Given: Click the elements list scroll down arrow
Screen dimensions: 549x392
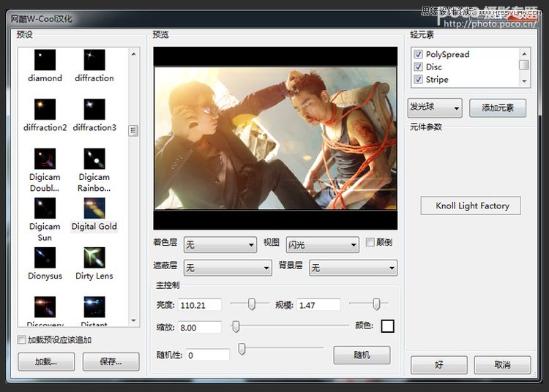Looking at the screenshot, I should [524, 80].
